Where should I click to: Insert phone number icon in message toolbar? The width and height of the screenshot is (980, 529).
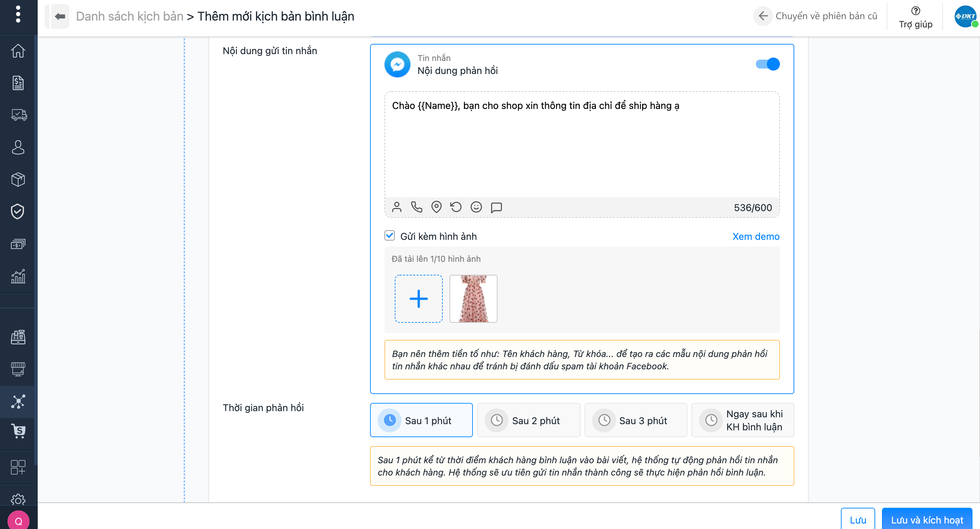coord(417,207)
